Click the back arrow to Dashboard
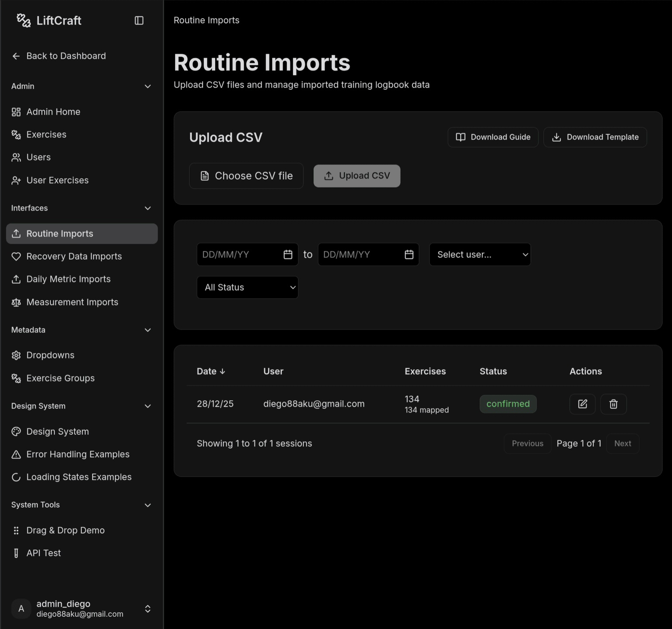 pos(16,56)
